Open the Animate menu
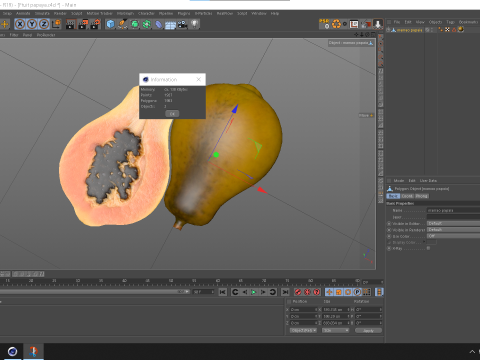480x360 pixels. pos(23,13)
